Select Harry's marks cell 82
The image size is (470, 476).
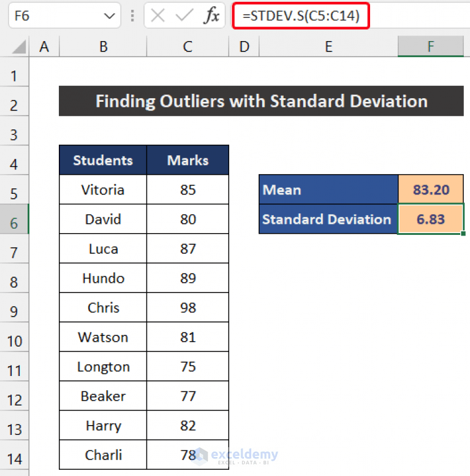point(188,425)
